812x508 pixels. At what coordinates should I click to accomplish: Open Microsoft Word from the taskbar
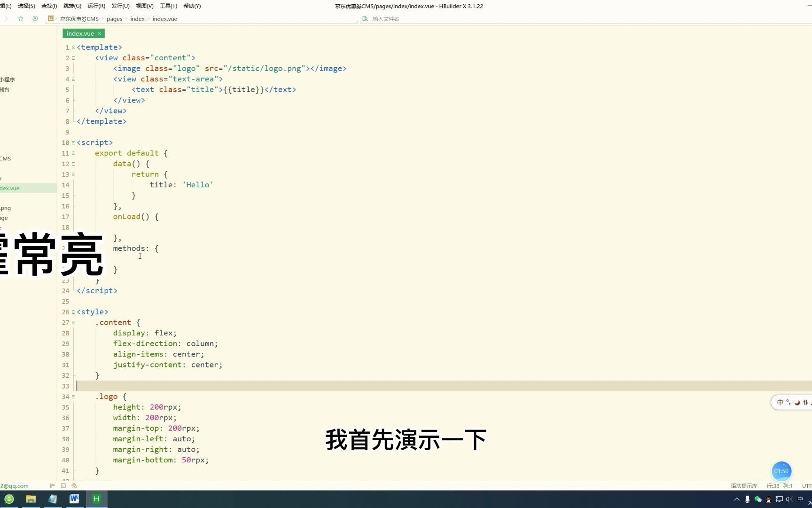click(74, 499)
